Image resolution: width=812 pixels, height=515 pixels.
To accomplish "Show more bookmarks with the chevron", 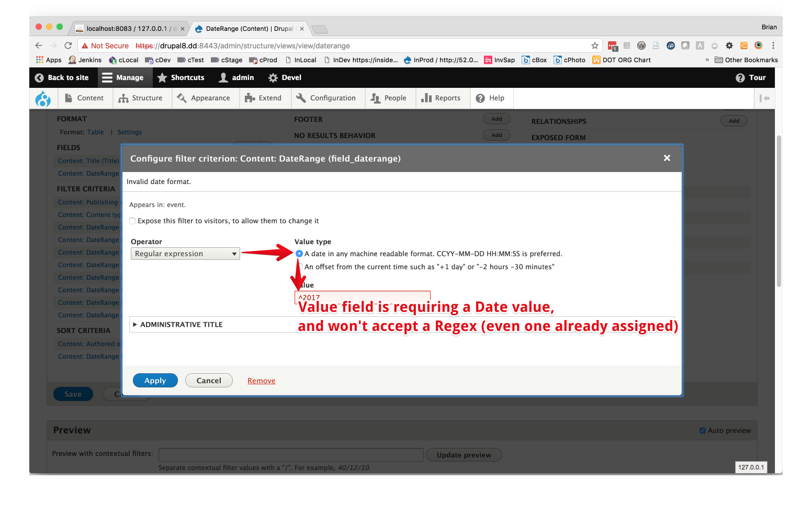I will pyautogui.click(x=707, y=60).
